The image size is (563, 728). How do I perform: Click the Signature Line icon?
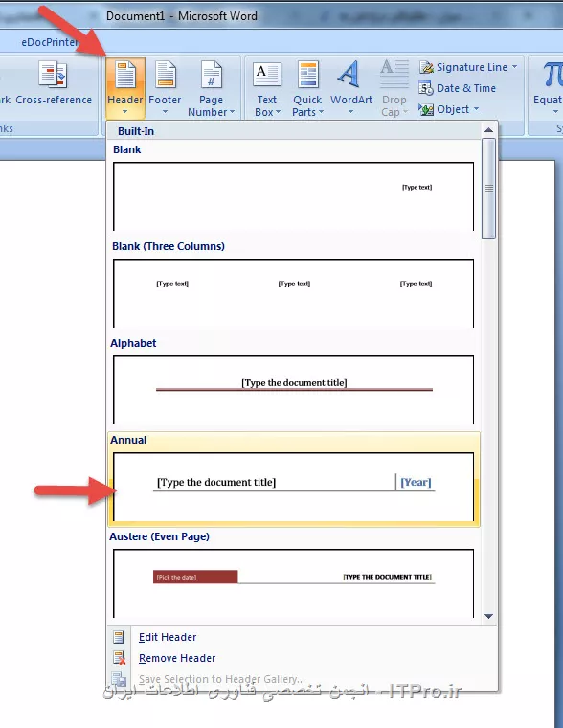426,67
